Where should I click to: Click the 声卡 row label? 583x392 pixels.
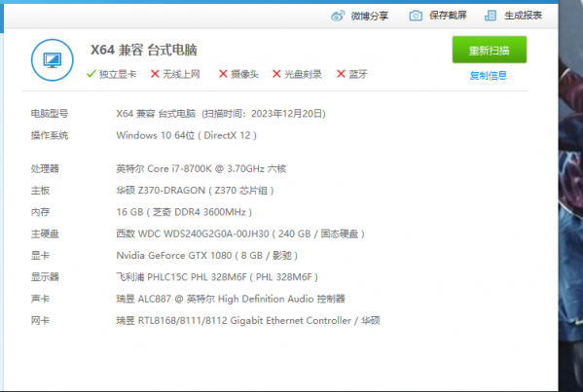(x=40, y=299)
